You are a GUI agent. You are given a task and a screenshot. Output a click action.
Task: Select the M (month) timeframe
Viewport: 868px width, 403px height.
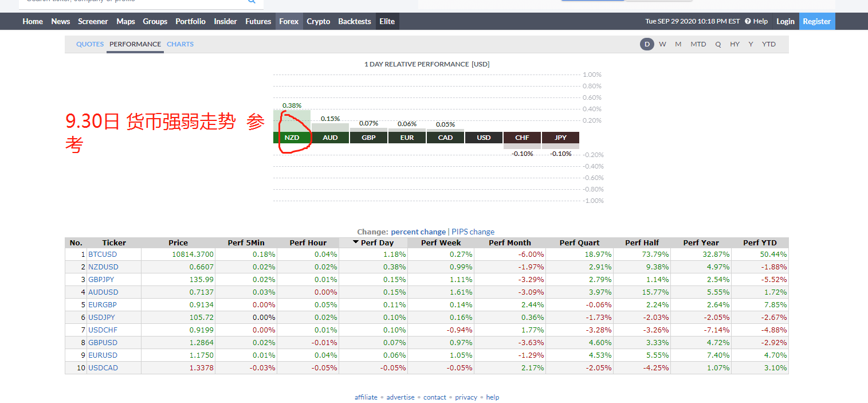[x=678, y=44]
